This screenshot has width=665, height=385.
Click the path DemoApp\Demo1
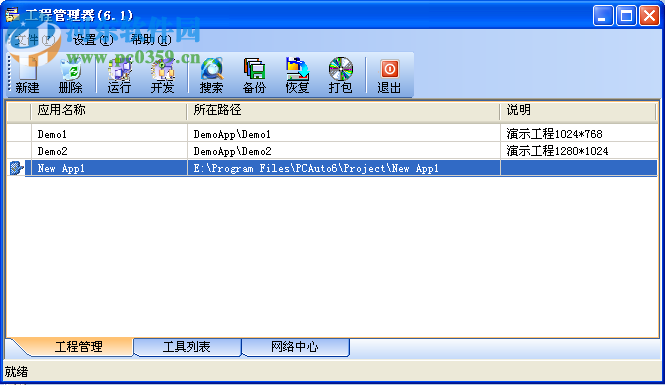pos(232,134)
